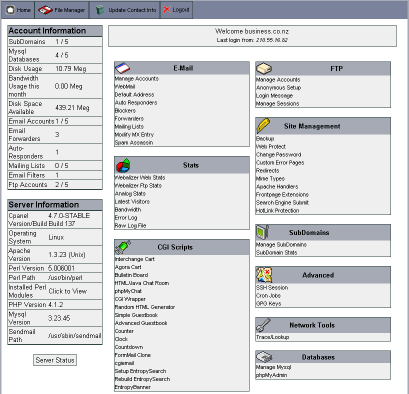Click the Stats pie chart icon
The height and width of the screenshot is (394, 409).
point(123,165)
